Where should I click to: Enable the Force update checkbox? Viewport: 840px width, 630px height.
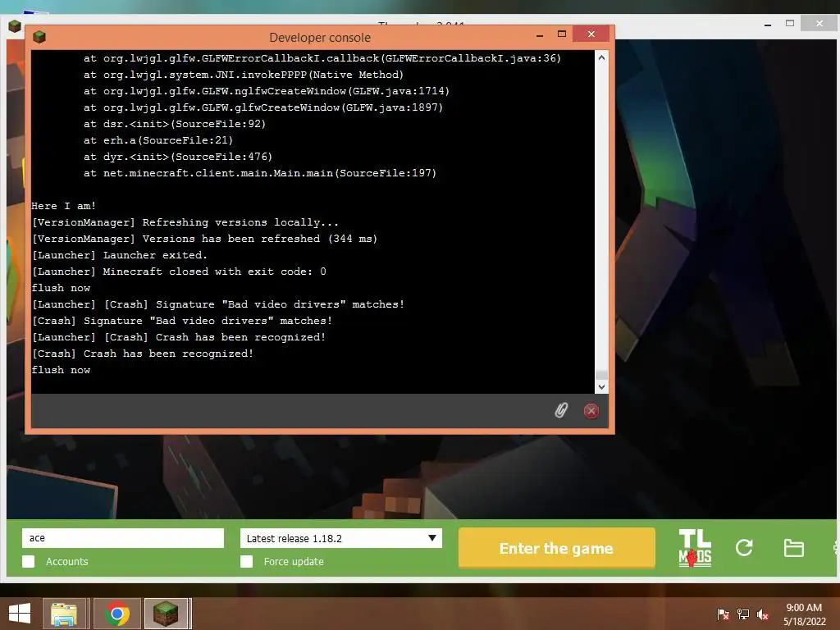click(246, 561)
